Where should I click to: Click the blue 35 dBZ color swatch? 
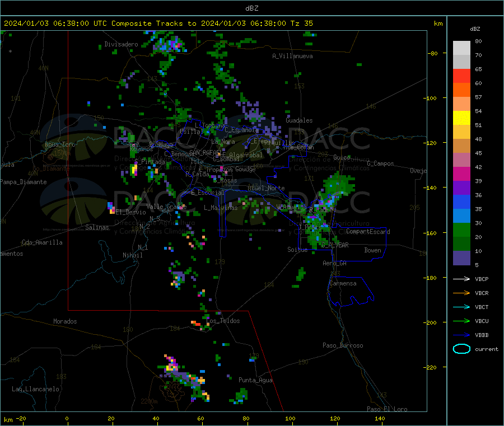click(x=461, y=202)
